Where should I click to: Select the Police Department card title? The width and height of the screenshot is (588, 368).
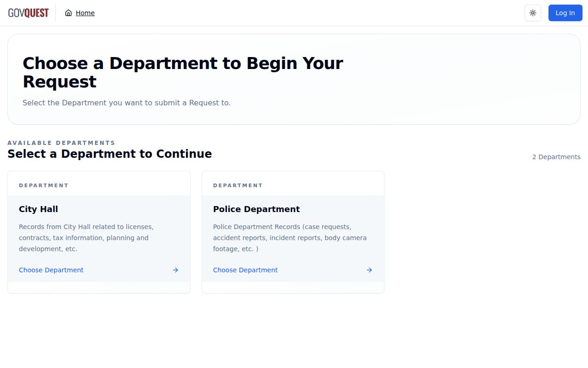256,209
